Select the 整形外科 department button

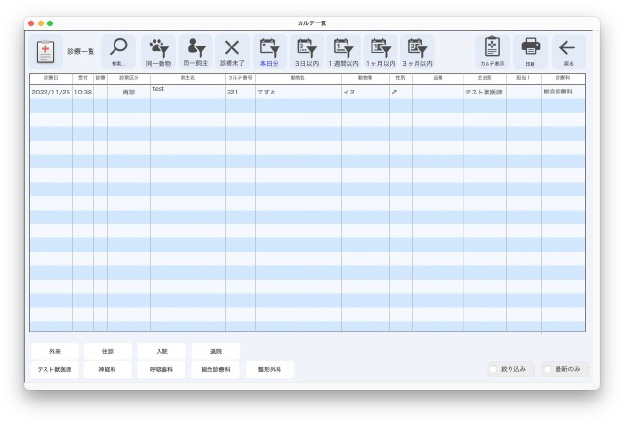(270, 369)
